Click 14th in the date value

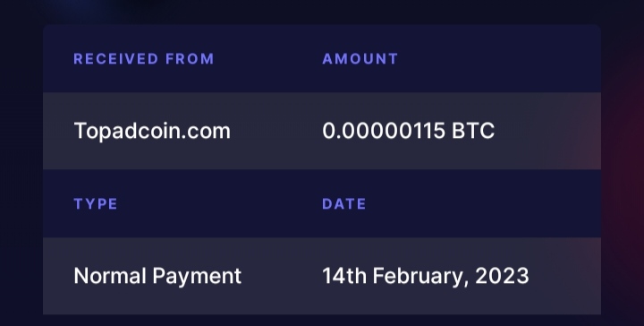tap(344, 276)
